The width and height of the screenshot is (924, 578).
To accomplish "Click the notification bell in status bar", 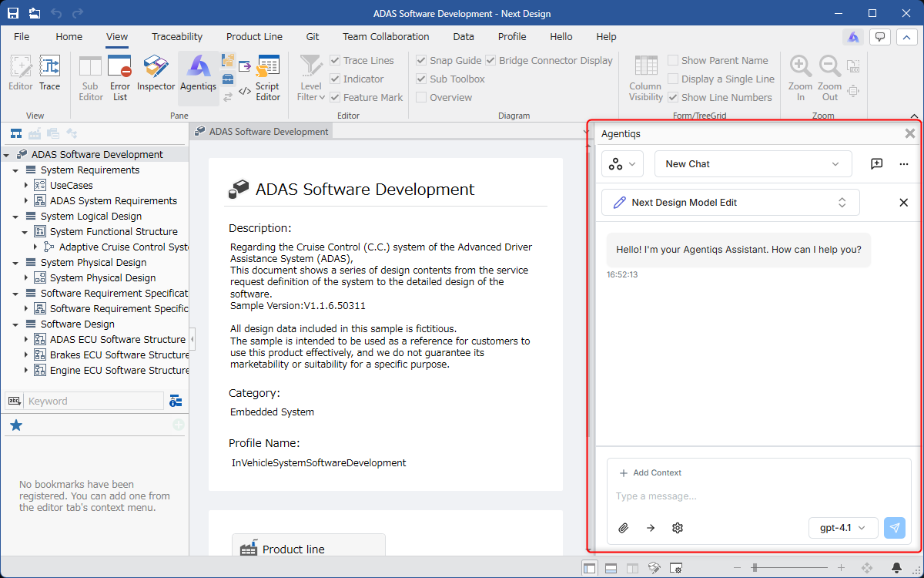I will pyautogui.click(x=897, y=568).
